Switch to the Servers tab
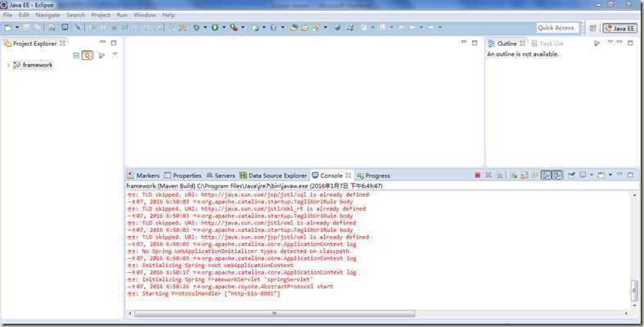Viewport: 644px width, 327px height. coord(221,175)
